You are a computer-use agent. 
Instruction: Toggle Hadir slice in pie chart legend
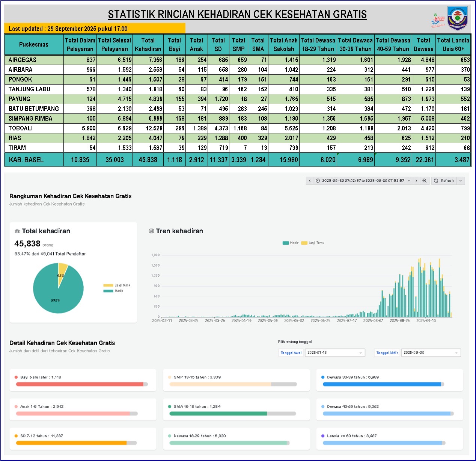click(113, 291)
